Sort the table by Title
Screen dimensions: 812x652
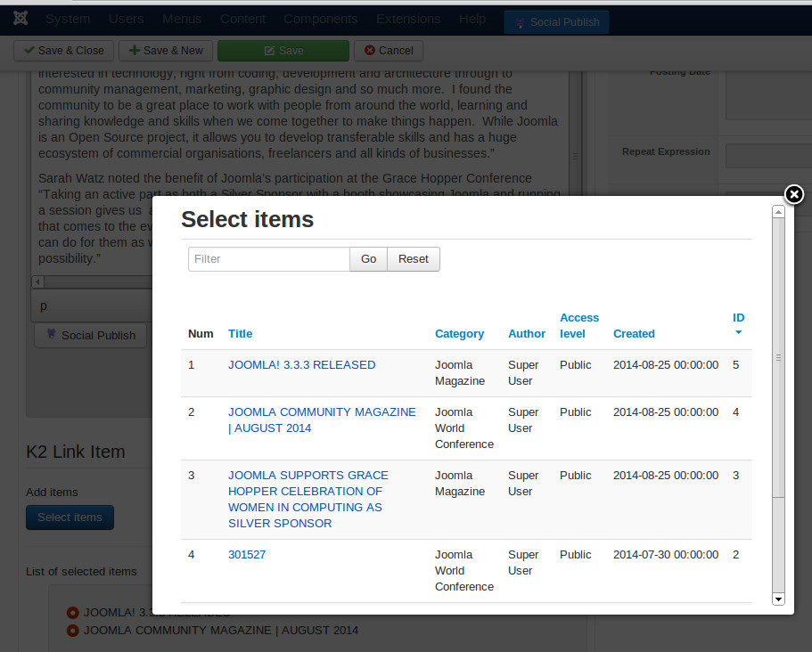[x=241, y=334]
